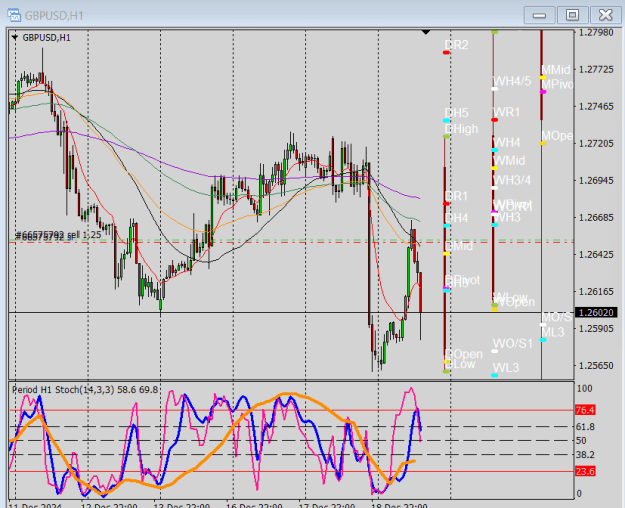Click the yellow MMid level marker dot

(543, 77)
